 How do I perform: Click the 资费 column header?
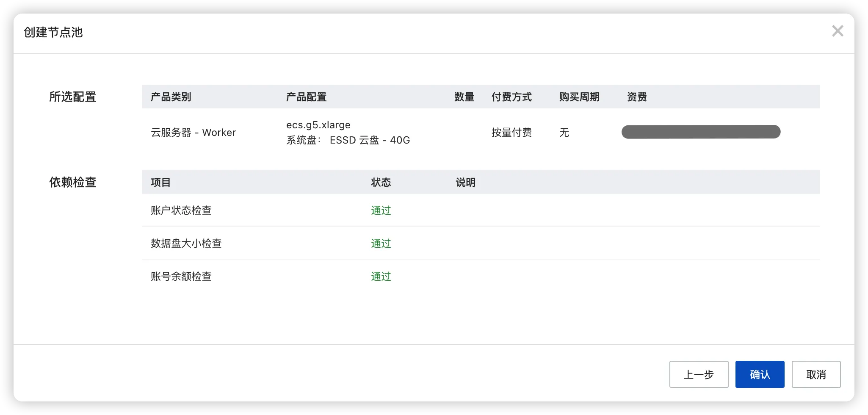[637, 97]
